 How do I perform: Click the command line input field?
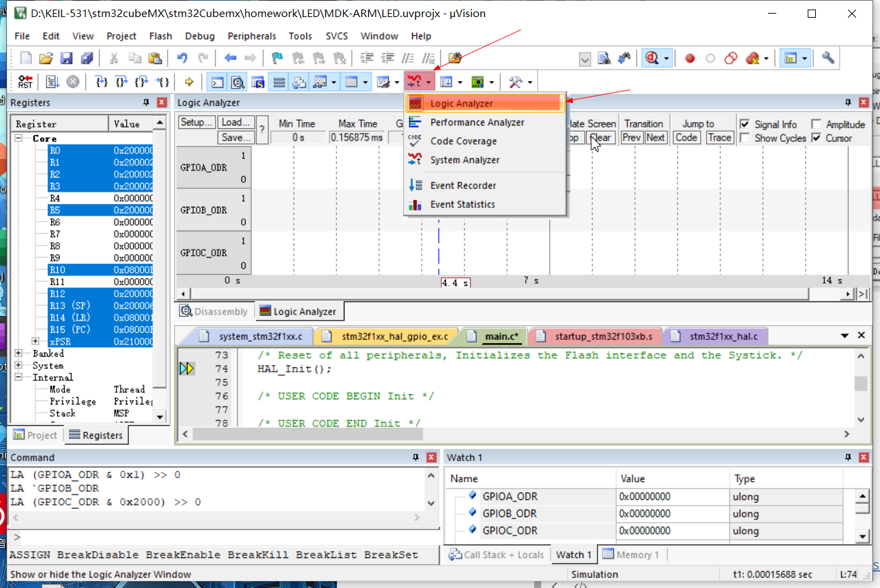tap(225, 536)
